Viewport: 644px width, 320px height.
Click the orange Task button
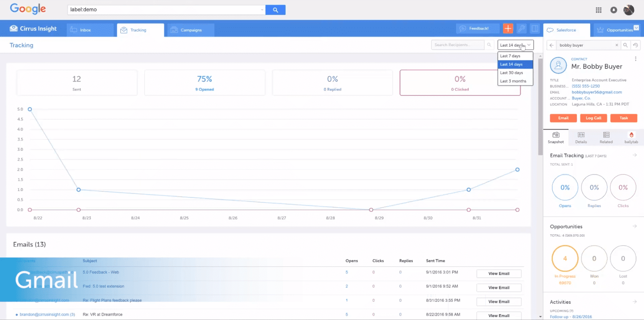click(624, 118)
